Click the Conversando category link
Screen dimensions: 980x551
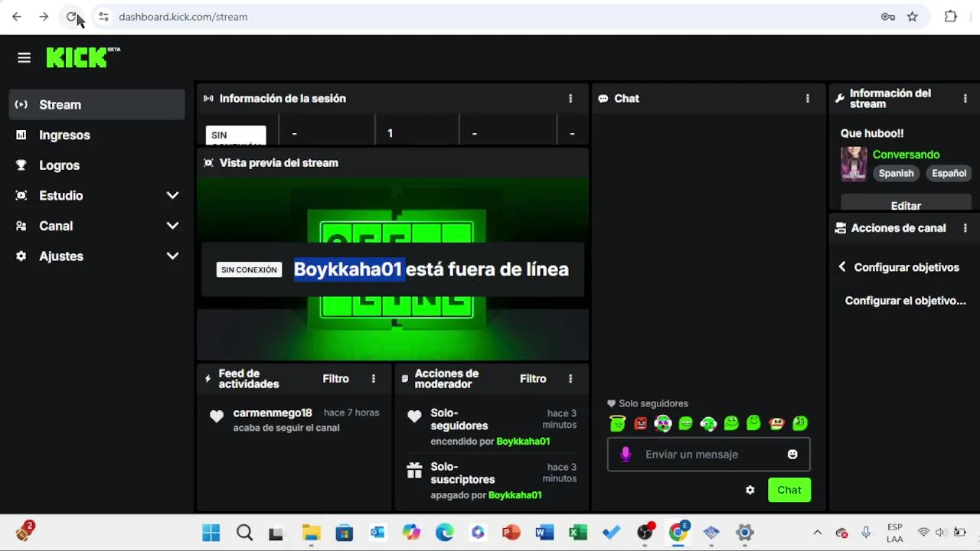pyautogui.click(x=906, y=155)
